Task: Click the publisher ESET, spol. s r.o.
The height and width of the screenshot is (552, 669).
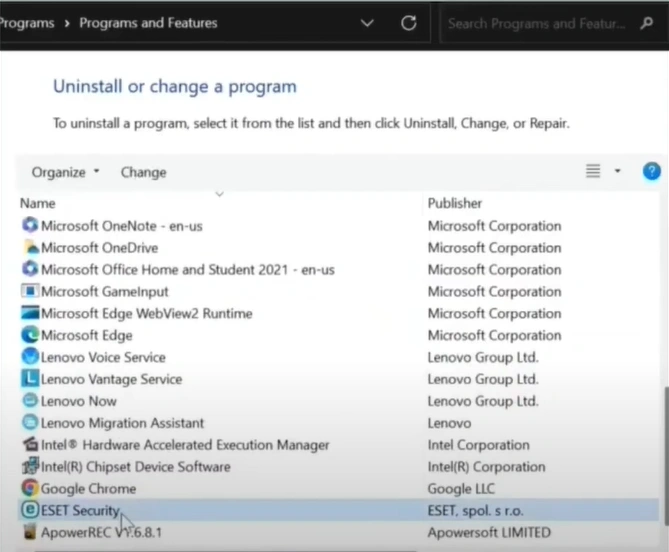Action: [475, 510]
